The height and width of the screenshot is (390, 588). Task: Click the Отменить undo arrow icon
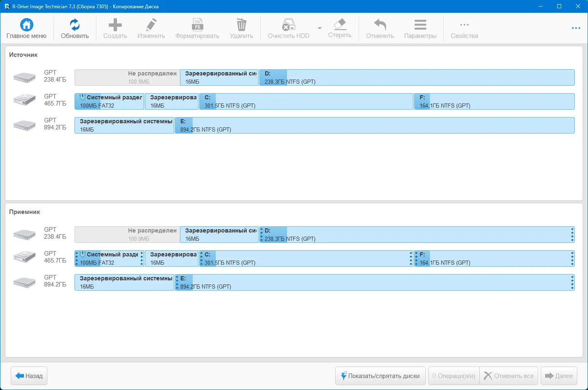click(380, 25)
